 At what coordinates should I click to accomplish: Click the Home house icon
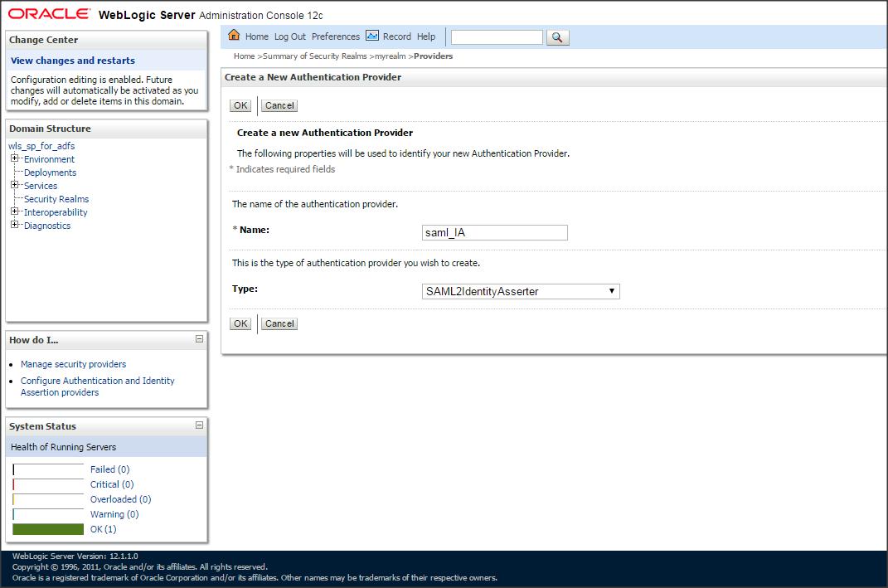[234, 35]
